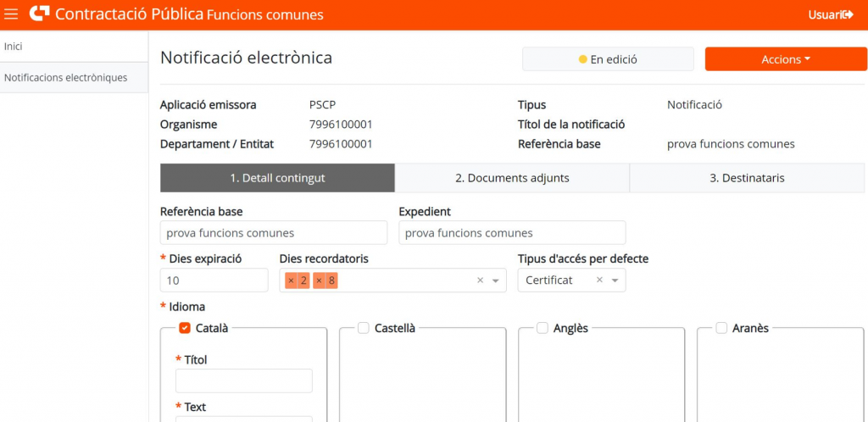Open the hamburger navigation menu
The height and width of the screenshot is (422, 868).
pos(12,14)
